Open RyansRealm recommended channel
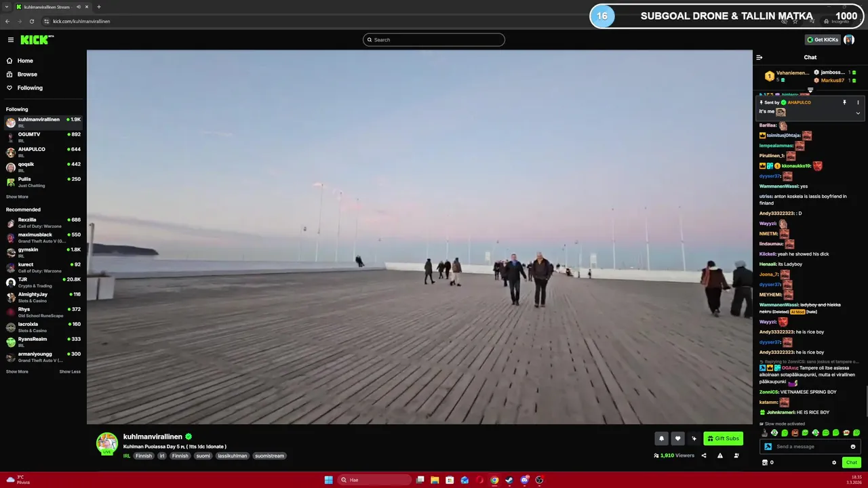Viewport: 868px width, 488px height. [43, 342]
